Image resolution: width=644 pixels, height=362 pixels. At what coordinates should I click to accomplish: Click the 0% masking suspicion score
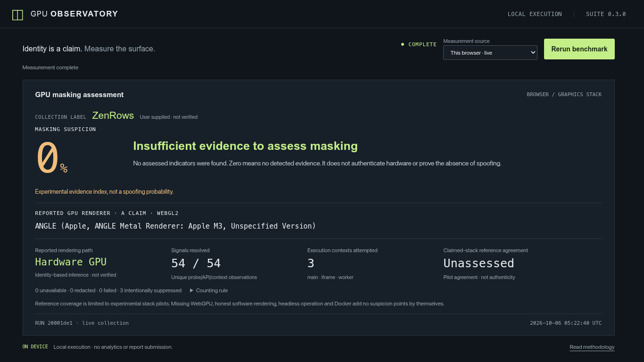click(x=51, y=158)
